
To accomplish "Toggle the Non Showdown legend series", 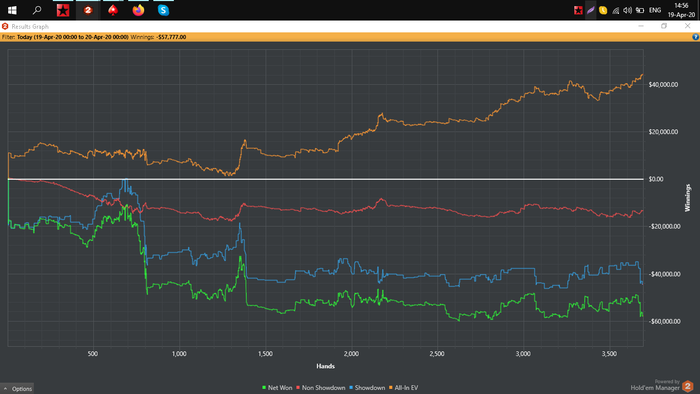I will point(321,388).
